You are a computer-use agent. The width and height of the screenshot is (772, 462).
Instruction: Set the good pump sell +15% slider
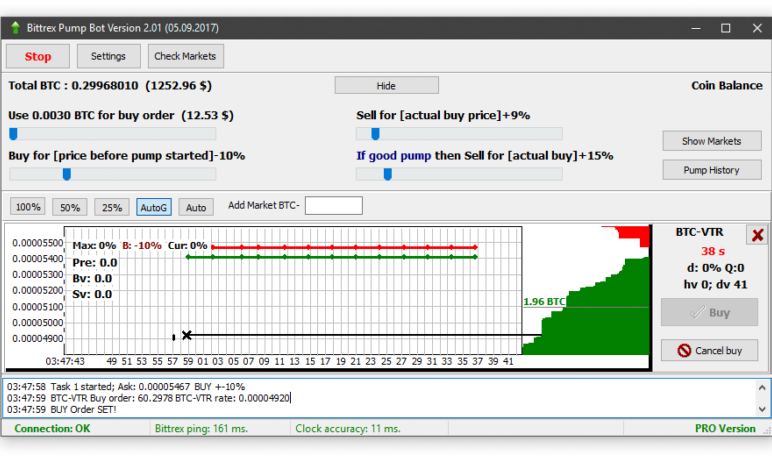(387, 174)
